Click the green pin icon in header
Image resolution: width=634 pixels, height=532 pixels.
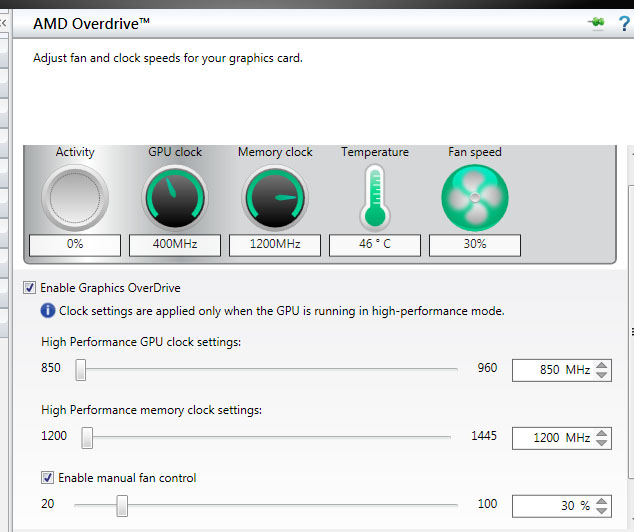tap(597, 23)
